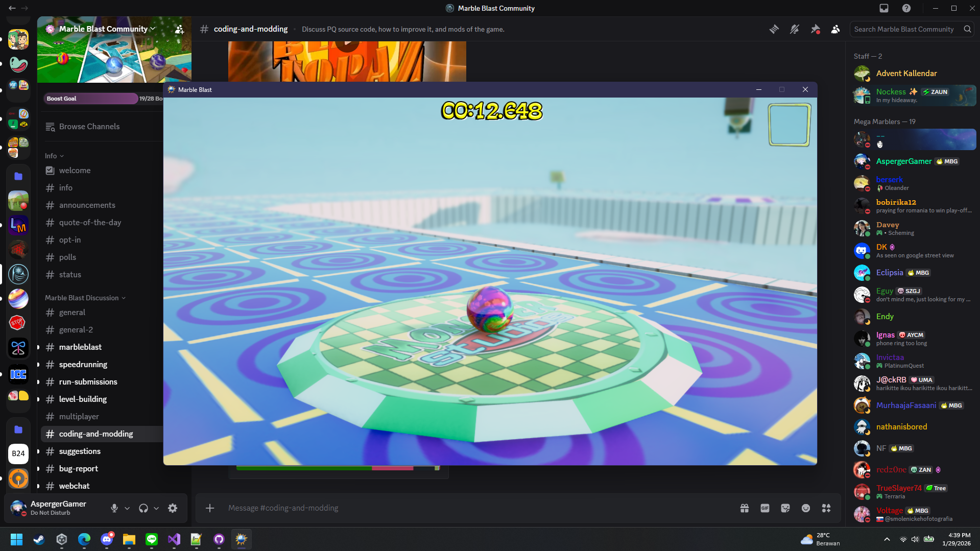Open the sticker picker icon
Viewport: 980px width, 551px height.
pos(785,508)
